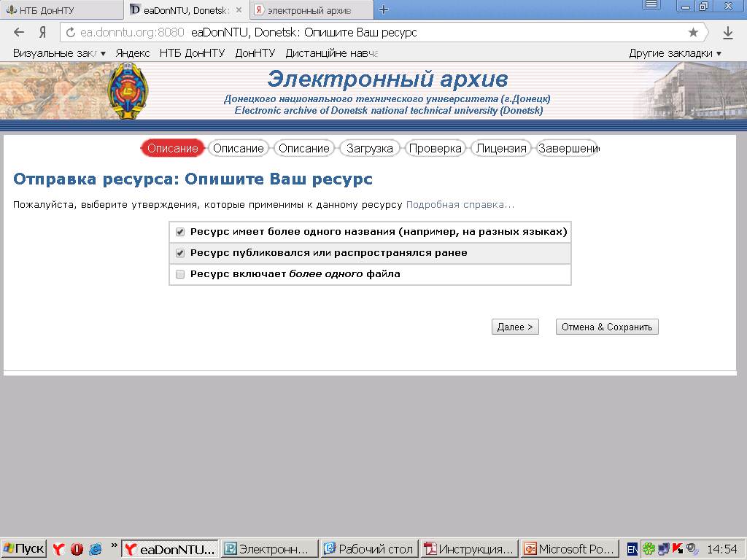Enable 'Ресурс включает более одного файла' checkbox

180,274
